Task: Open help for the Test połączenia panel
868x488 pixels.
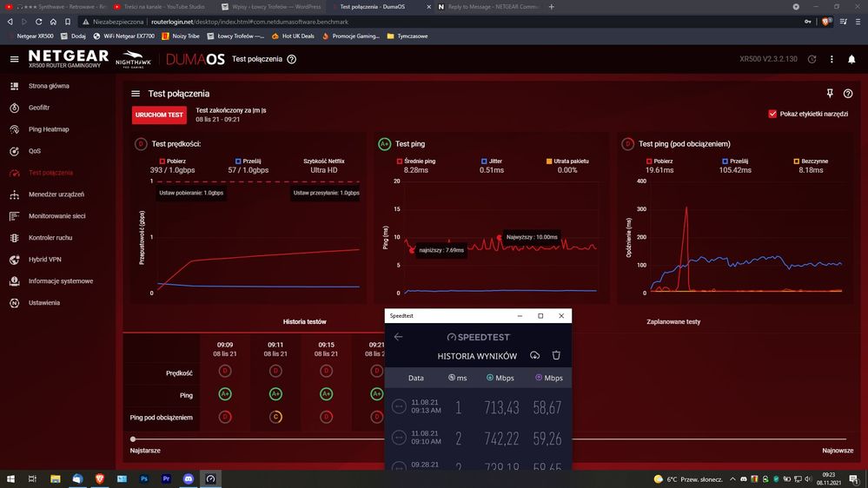Action: pyautogui.click(x=847, y=94)
